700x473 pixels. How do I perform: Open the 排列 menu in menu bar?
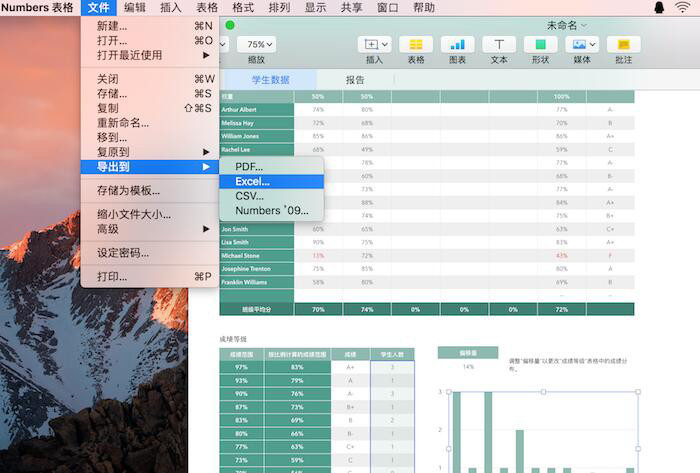tap(279, 7)
